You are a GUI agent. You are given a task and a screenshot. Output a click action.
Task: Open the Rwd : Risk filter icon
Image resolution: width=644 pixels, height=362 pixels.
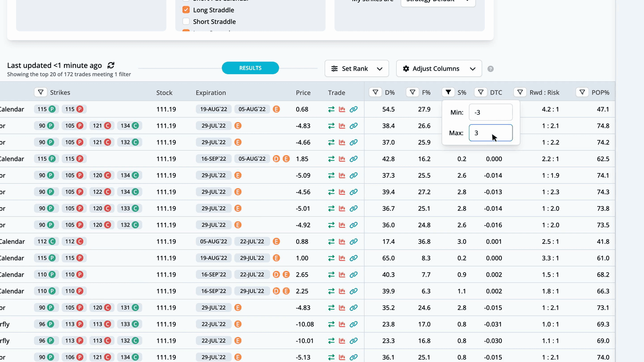pos(520,92)
